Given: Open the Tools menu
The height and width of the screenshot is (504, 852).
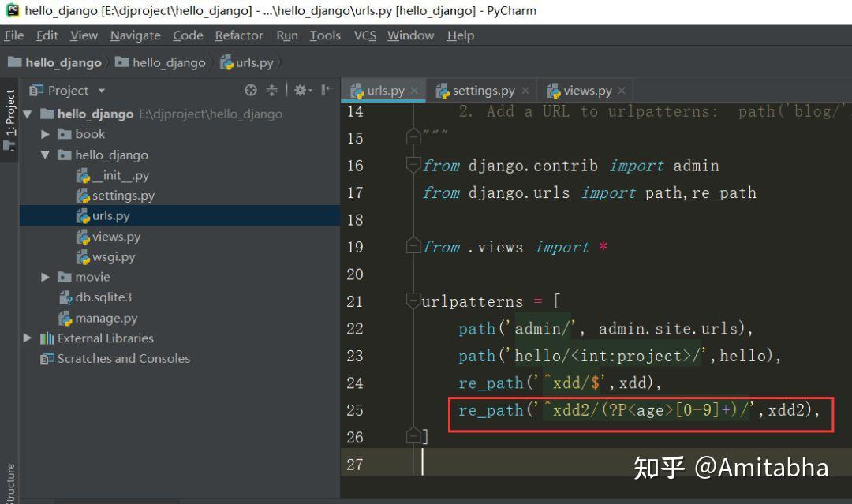Looking at the screenshot, I should (325, 35).
